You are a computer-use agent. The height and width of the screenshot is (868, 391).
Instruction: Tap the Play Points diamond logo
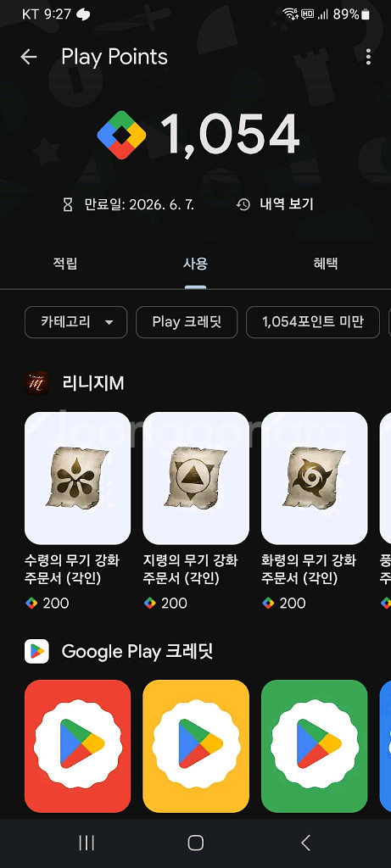121,135
